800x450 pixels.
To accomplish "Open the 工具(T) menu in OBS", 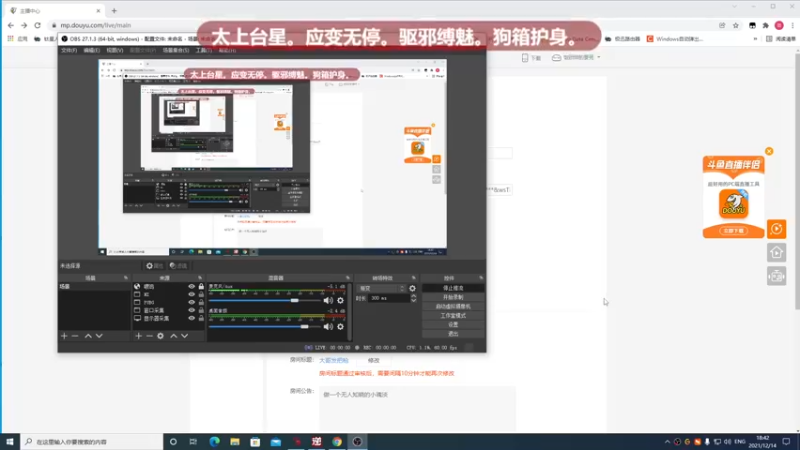I will 204,51.
